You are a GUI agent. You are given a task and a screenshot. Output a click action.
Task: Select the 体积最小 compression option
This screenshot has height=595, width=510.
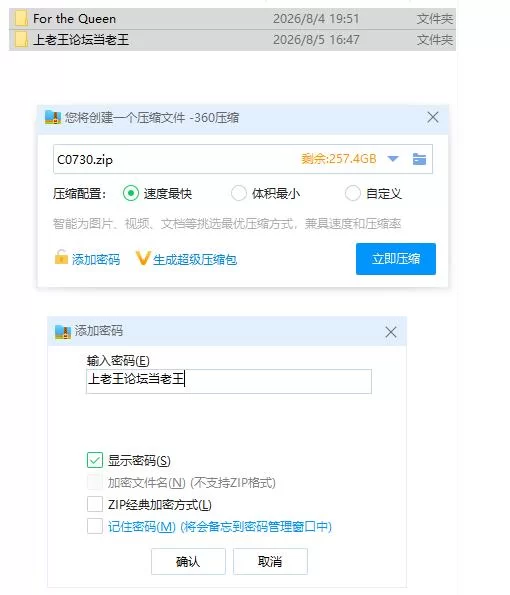click(x=239, y=194)
